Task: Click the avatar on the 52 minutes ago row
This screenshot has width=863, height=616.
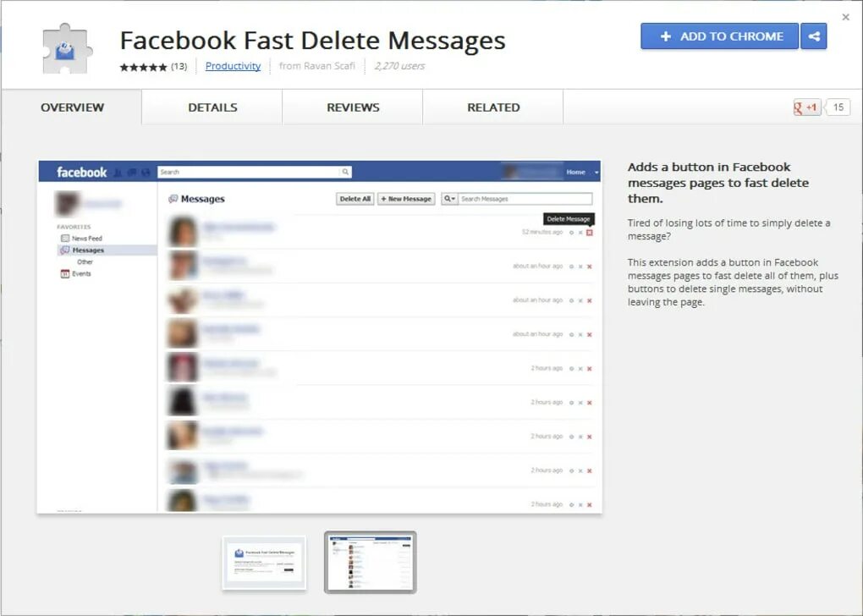Action: 182,231
